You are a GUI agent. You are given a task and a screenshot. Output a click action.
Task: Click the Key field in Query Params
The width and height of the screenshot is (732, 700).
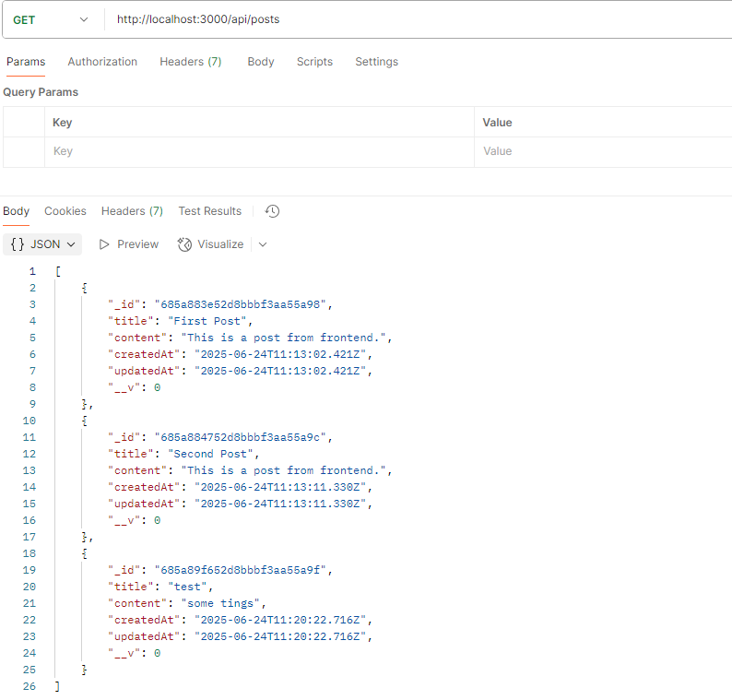tap(258, 151)
